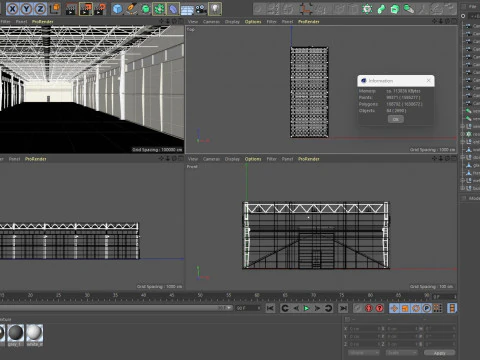Viewport: 480px width, 360px height.
Task: Step forward one frame
Action: click(x=317, y=308)
